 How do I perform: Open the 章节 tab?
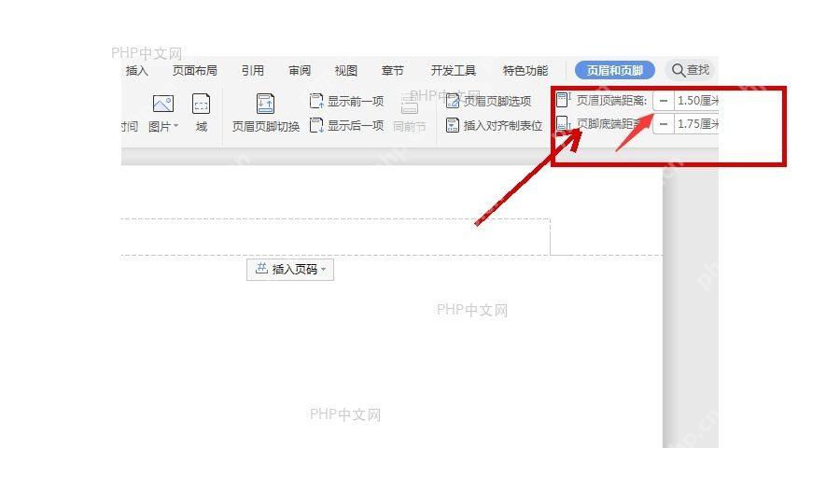coord(393,71)
